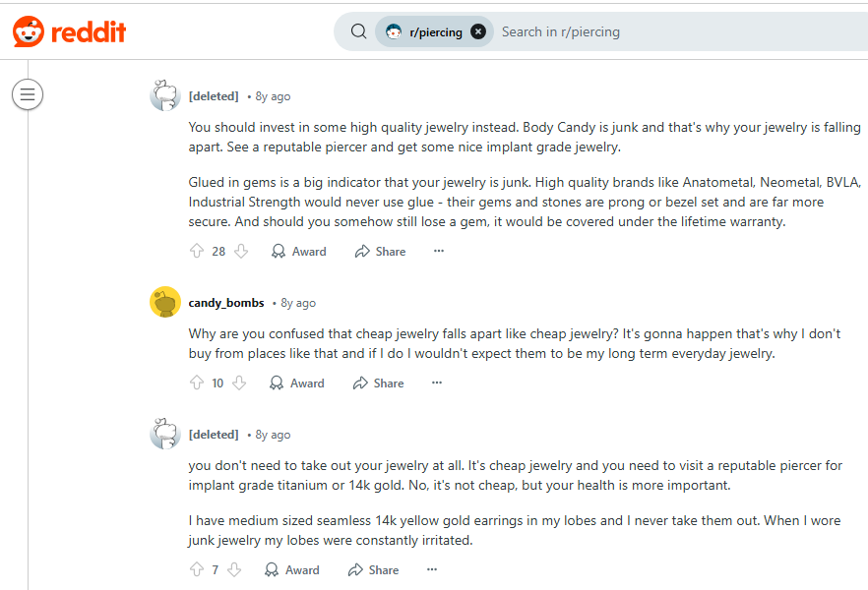This screenshot has width=868, height=590.
Task: Open the Reddit home logo
Action: tap(69, 31)
